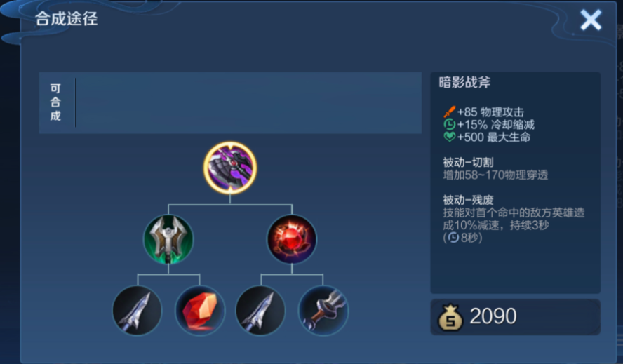Tap the green clock cooldown reduction icon
The height and width of the screenshot is (364, 623).
(x=450, y=124)
